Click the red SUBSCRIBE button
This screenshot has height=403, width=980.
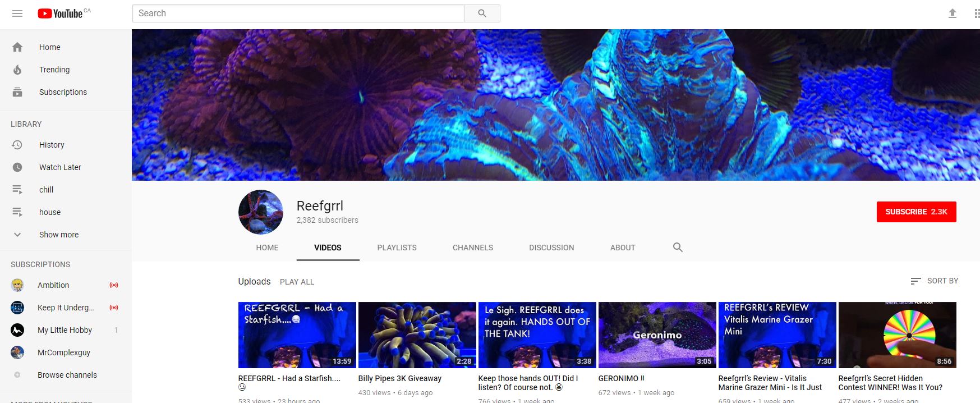click(x=916, y=212)
